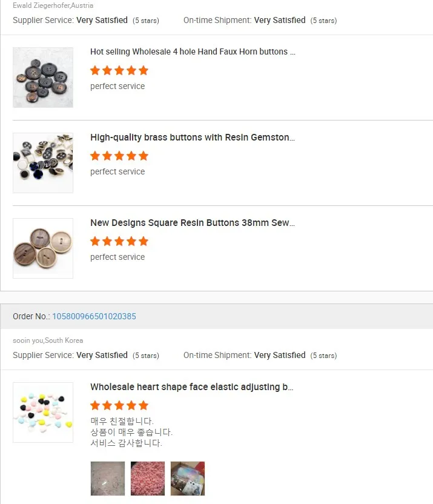Open the Faux Horn buttons product thumbnail
The width and height of the screenshot is (433, 504).
[43, 78]
